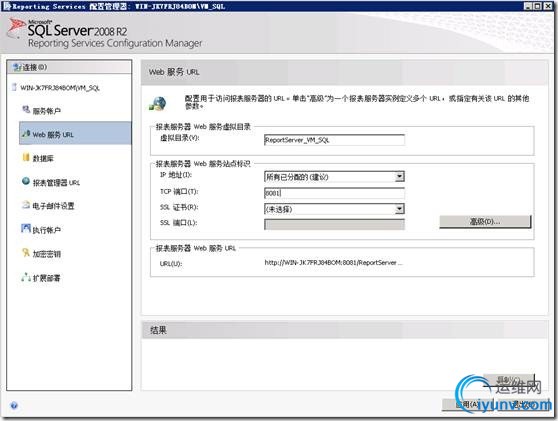This screenshot has height=421, width=558.
Task: Minimize the configuration manager window
Action: point(528,6)
